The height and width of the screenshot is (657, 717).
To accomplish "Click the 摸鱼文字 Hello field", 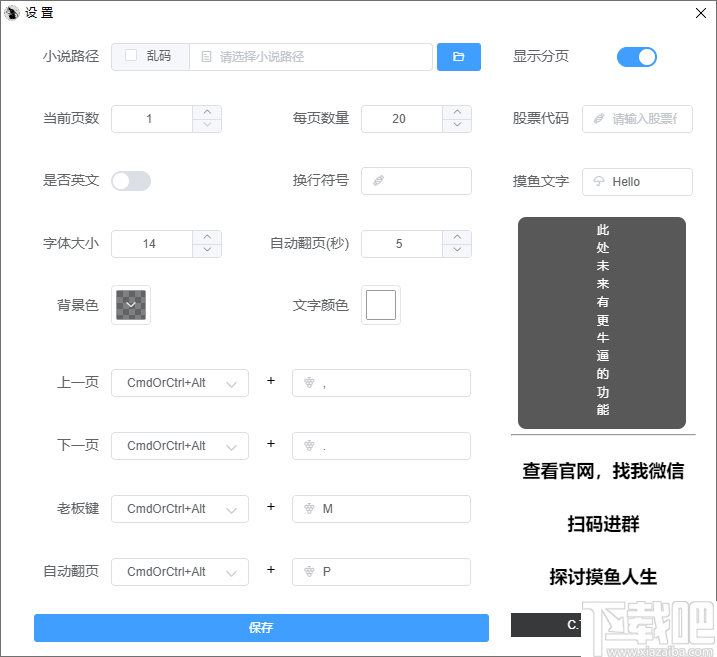I will pyautogui.click(x=637, y=182).
